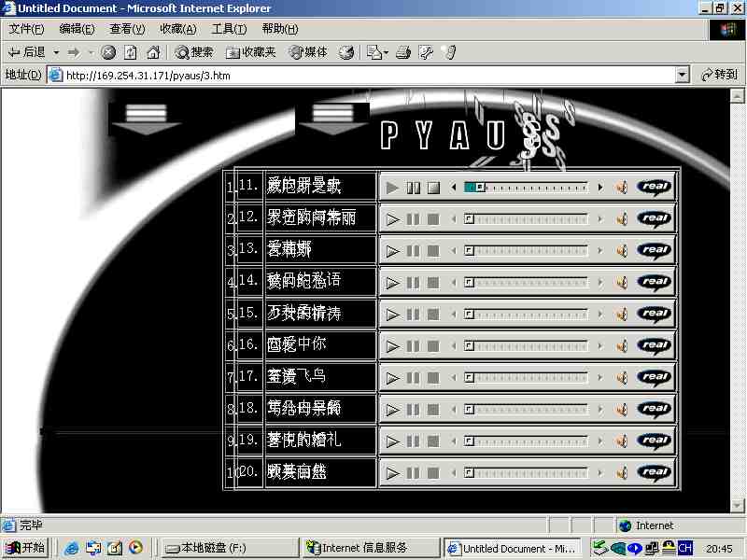Pause playback of track 11
Screen dimensions: 747x560
(x=413, y=188)
